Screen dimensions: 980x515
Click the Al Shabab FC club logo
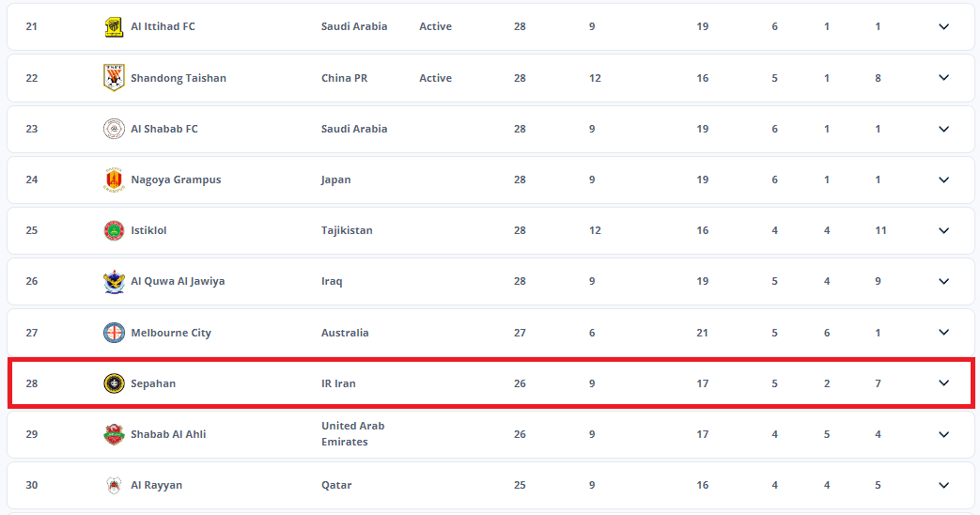pos(114,129)
